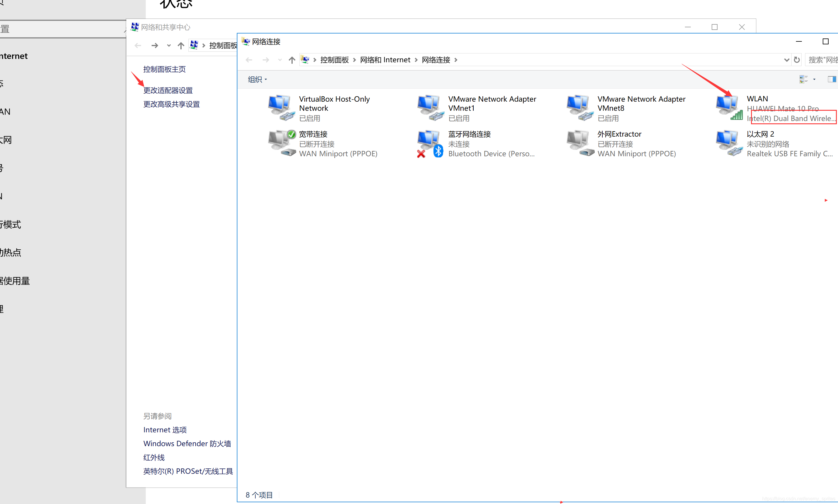838x504 pixels.
Task: Expand the recent locations dropdown in 网络连接
Action: (x=279, y=60)
